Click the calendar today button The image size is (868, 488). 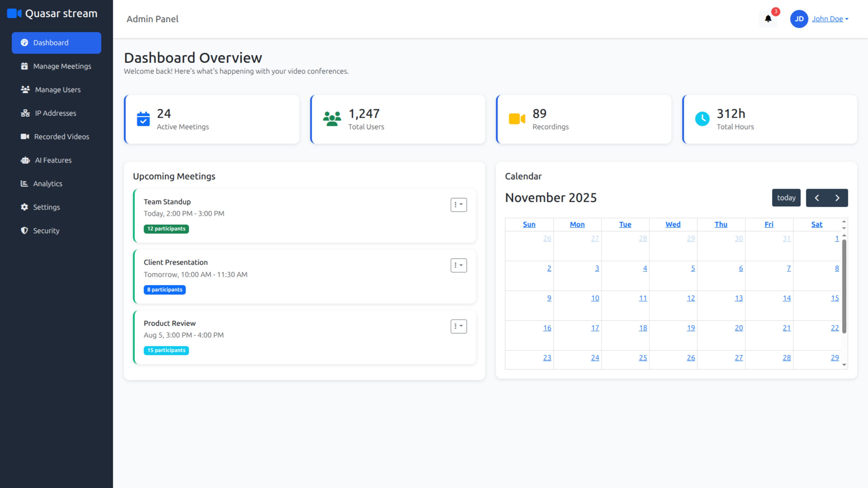(x=786, y=198)
